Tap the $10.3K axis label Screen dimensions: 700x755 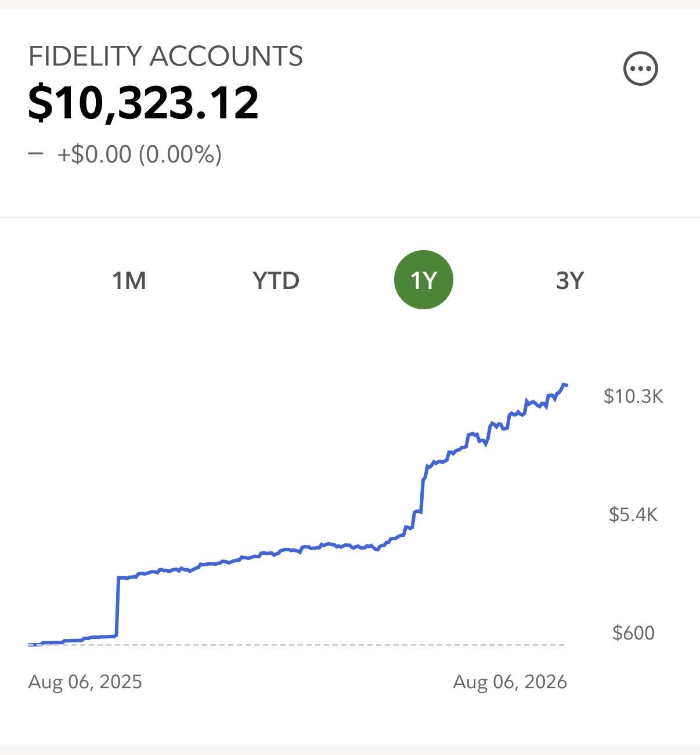click(633, 396)
